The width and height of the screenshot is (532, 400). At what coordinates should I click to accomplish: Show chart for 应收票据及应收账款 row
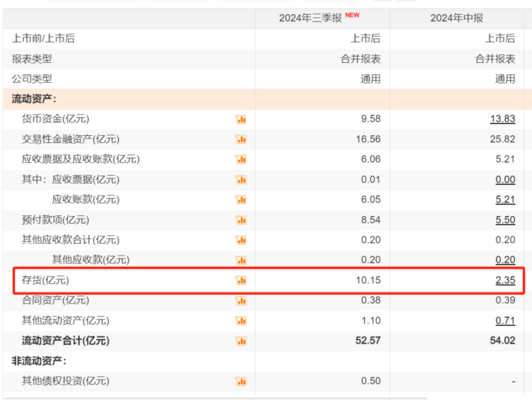click(241, 159)
